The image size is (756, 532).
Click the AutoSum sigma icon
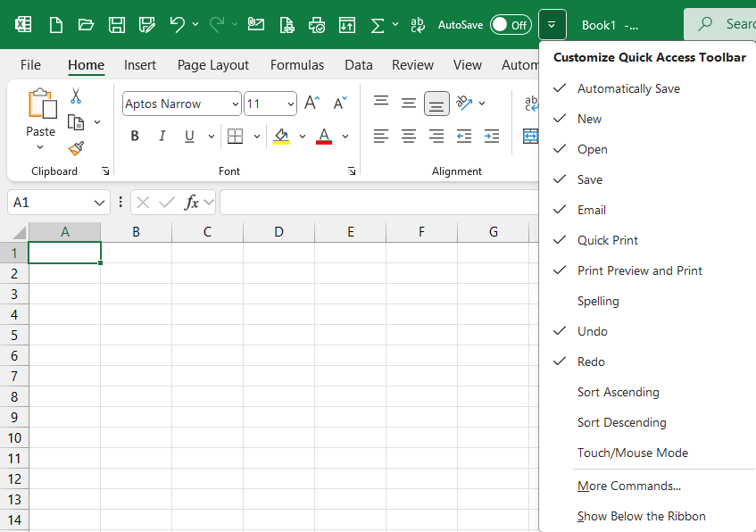(x=378, y=25)
